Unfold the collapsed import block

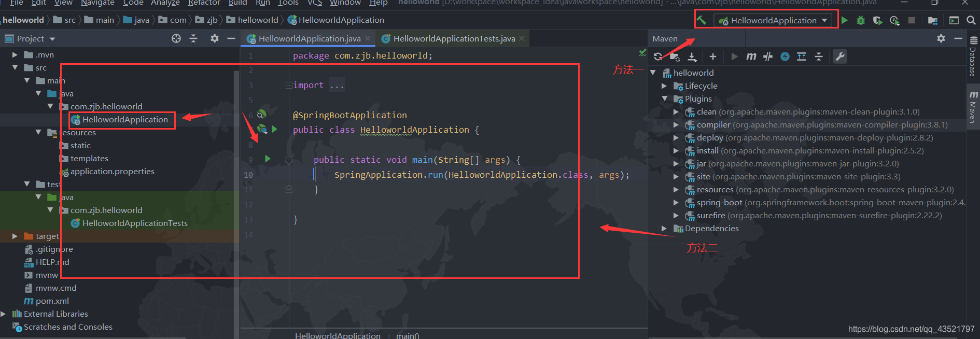tap(289, 85)
